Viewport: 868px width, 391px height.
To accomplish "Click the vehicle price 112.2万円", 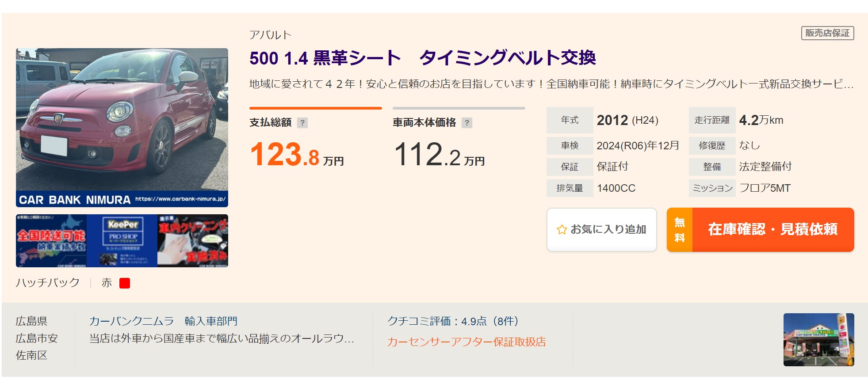I will click(x=439, y=155).
